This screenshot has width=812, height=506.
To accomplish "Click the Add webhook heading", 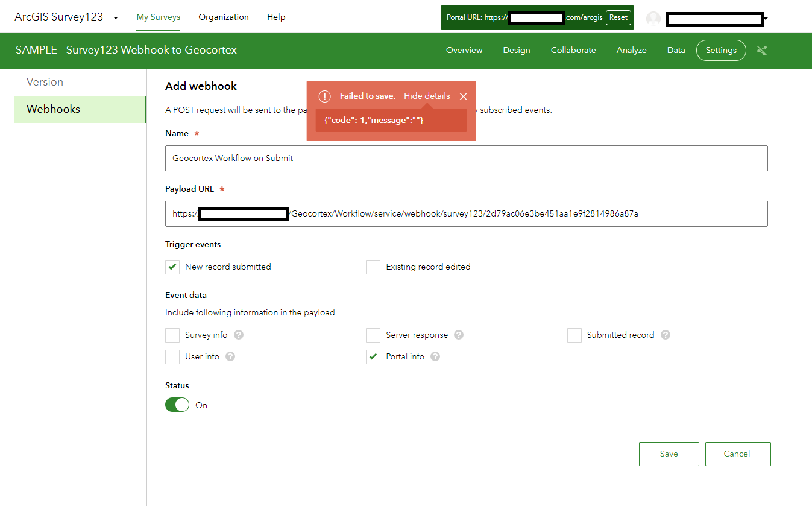I will coord(201,86).
